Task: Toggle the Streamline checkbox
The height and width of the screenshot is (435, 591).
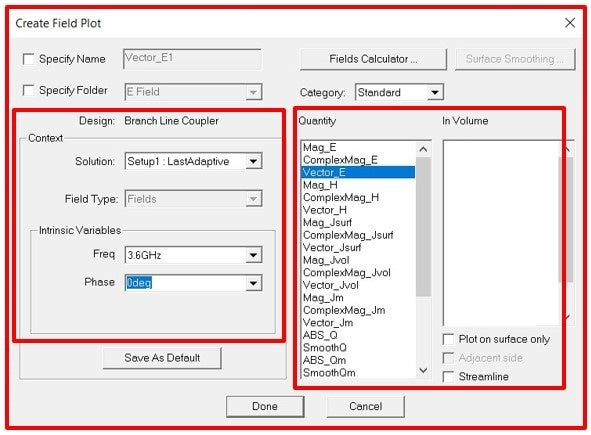Action: coord(448,377)
